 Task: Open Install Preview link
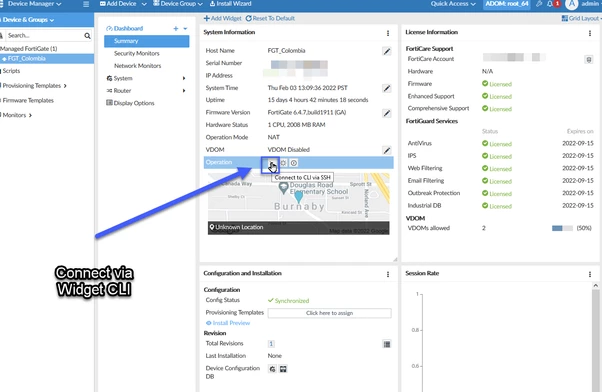[x=228, y=323]
